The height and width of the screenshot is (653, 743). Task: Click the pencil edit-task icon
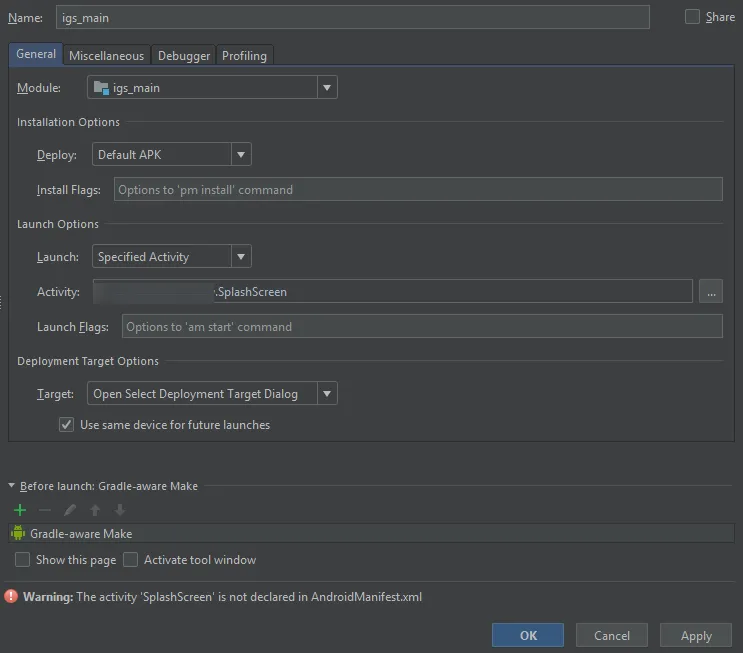[70, 510]
